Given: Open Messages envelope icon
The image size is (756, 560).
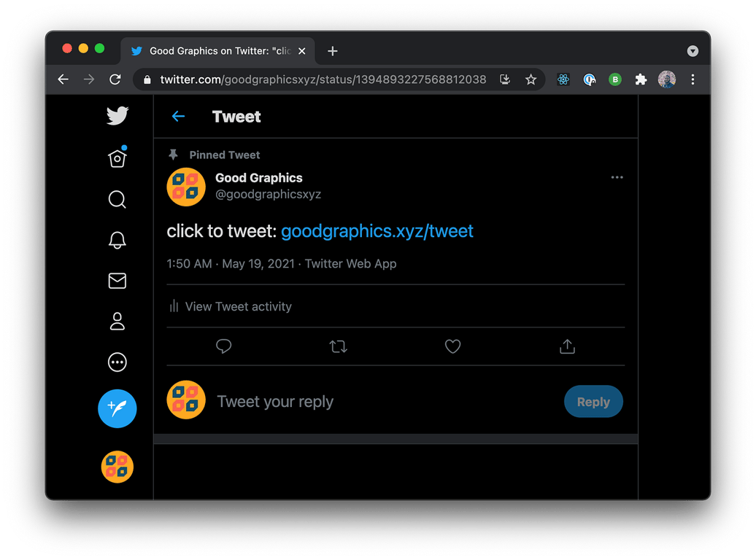Looking at the screenshot, I should [117, 281].
